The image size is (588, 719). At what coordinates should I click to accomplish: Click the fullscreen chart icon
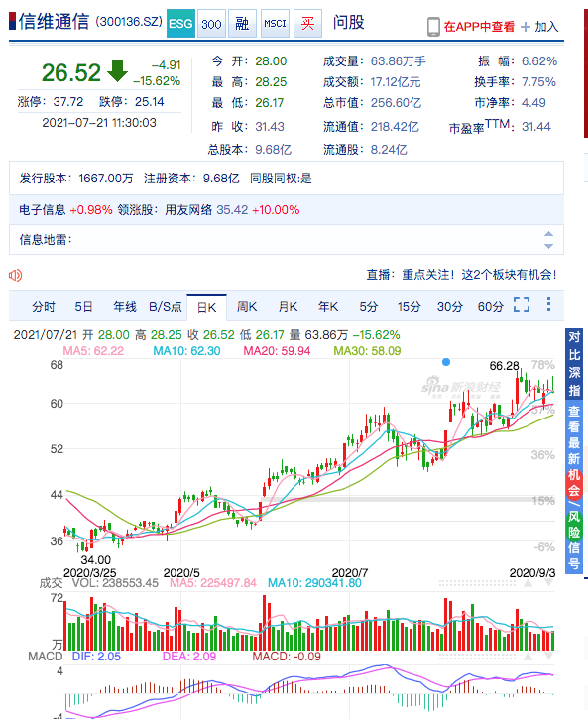click(x=522, y=304)
